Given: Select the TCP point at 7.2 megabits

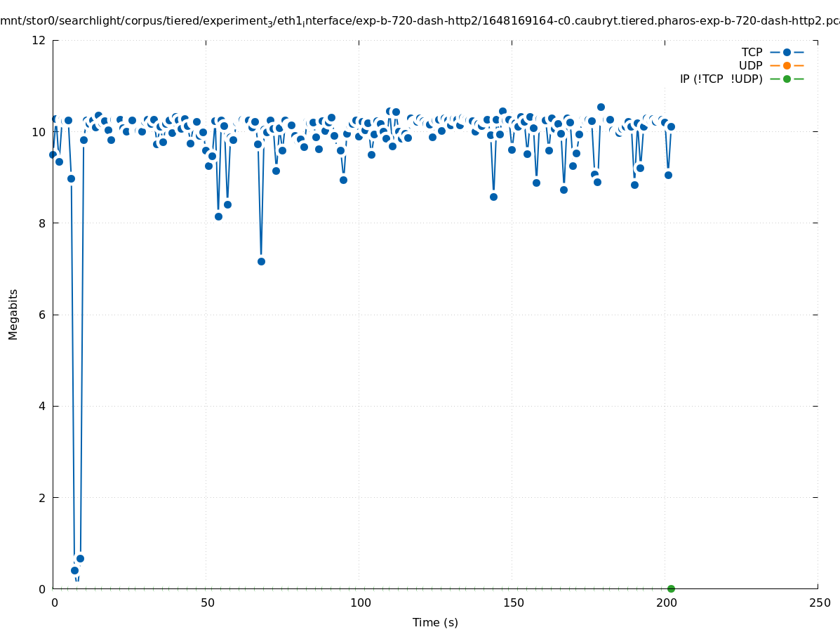Looking at the screenshot, I should pyautogui.click(x=261, y=261).
